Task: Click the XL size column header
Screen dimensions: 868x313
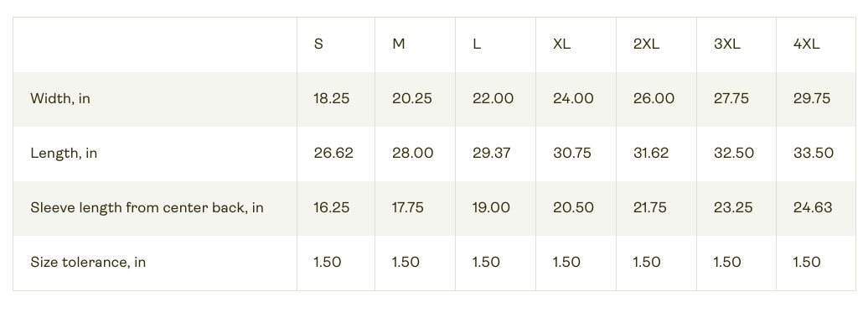Action: (x=561, y=44)
